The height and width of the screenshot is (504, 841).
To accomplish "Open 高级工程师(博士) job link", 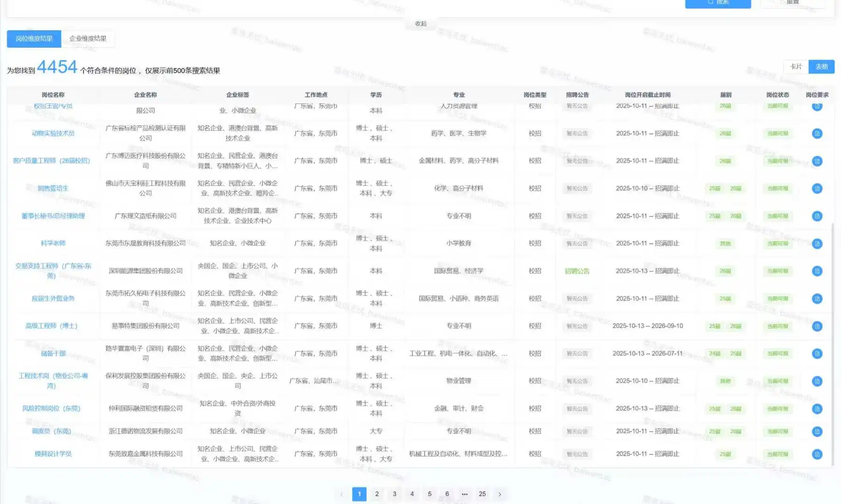I will pyautogui.click(x=51, y=326).
